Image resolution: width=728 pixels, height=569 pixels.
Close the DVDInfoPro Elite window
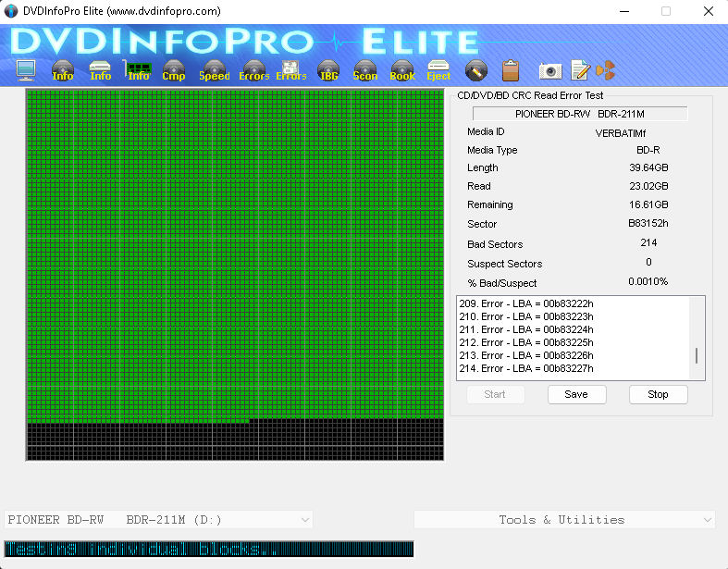[709, 11]
